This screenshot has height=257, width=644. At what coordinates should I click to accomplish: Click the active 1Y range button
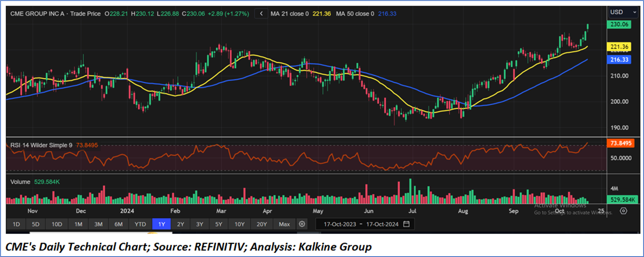(162, 224)
